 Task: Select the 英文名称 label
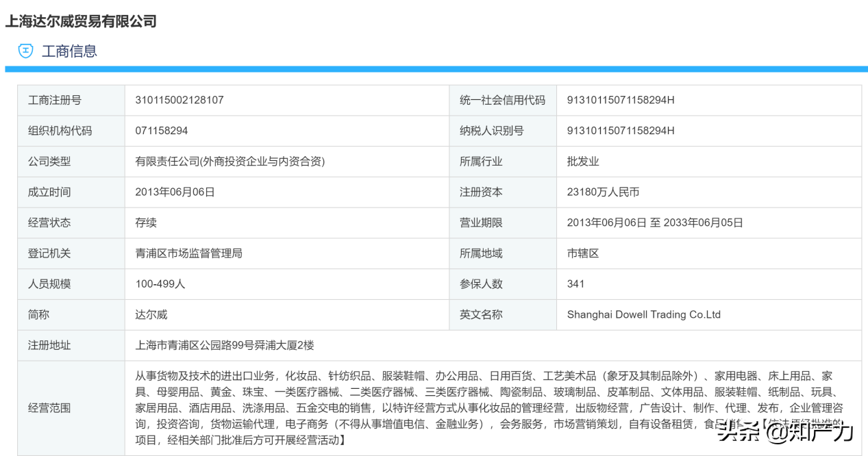[x=481, y=315]
